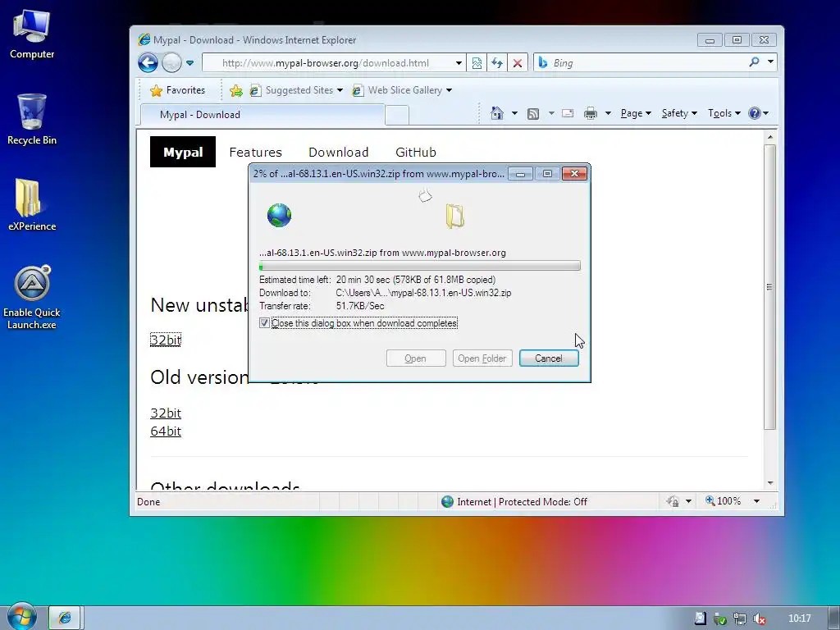This screenshot has height=630, width=840.
Task: Click the scrollbar up arrow
Action: (769, 137)
